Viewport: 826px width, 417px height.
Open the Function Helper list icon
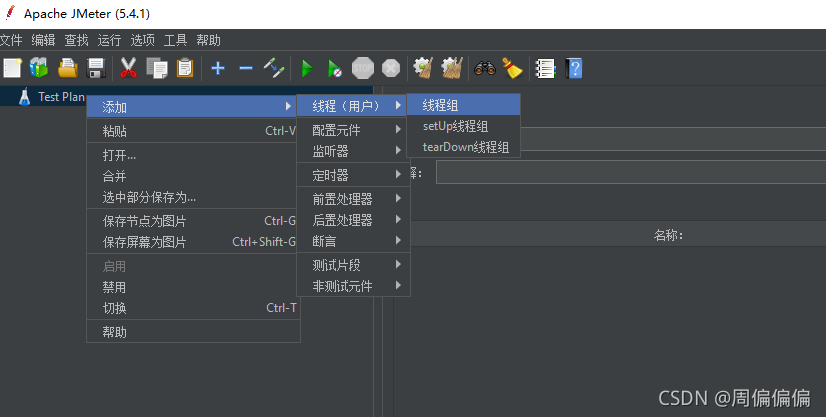pos(545,68)
